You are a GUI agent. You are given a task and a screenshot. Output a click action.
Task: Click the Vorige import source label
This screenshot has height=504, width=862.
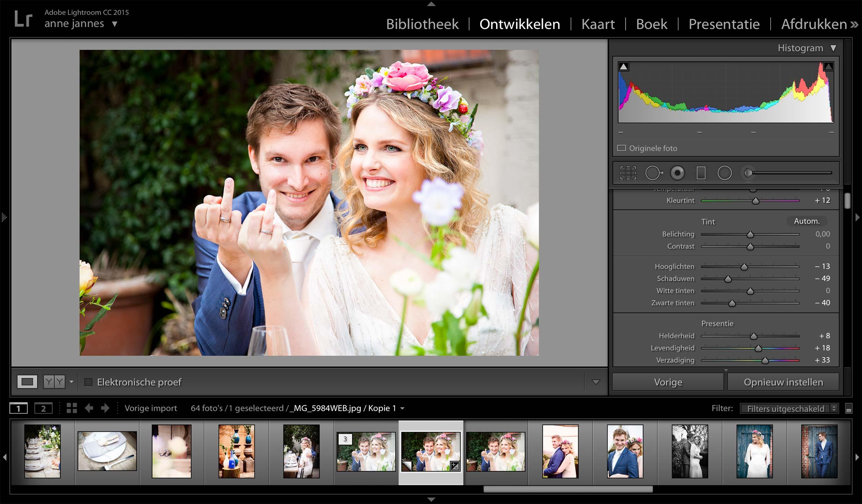tap(151, 408)
